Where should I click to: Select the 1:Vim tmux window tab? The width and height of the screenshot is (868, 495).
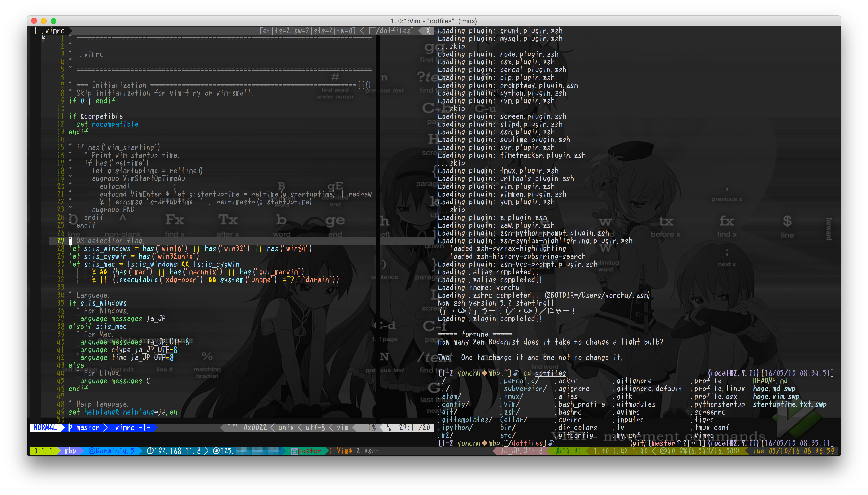point(341,451)
